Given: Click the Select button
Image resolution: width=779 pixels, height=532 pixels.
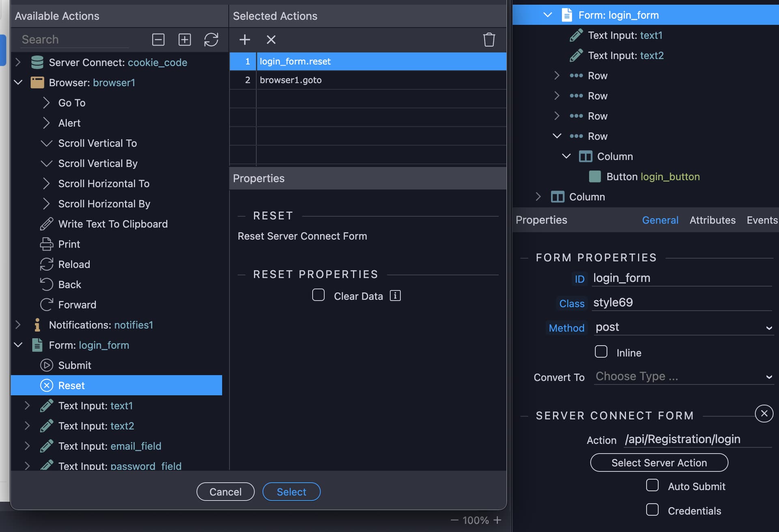Looking at the screenshot, I should (x=291, y=492).
